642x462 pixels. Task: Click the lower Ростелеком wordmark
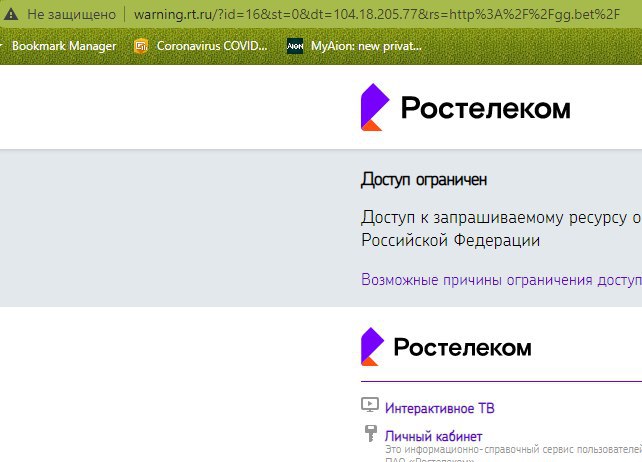462,348
